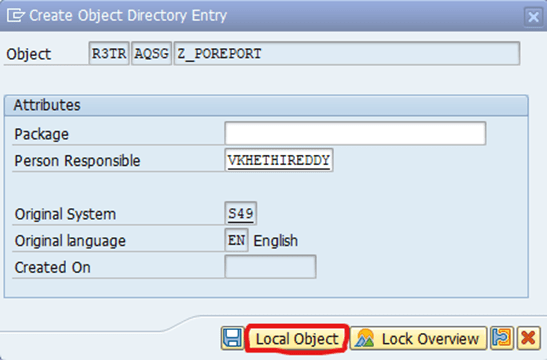The height and width of the screenshot is (360, 547).
Task: Click the Create Object Directory Entry title text
Action: coord(128,16)
